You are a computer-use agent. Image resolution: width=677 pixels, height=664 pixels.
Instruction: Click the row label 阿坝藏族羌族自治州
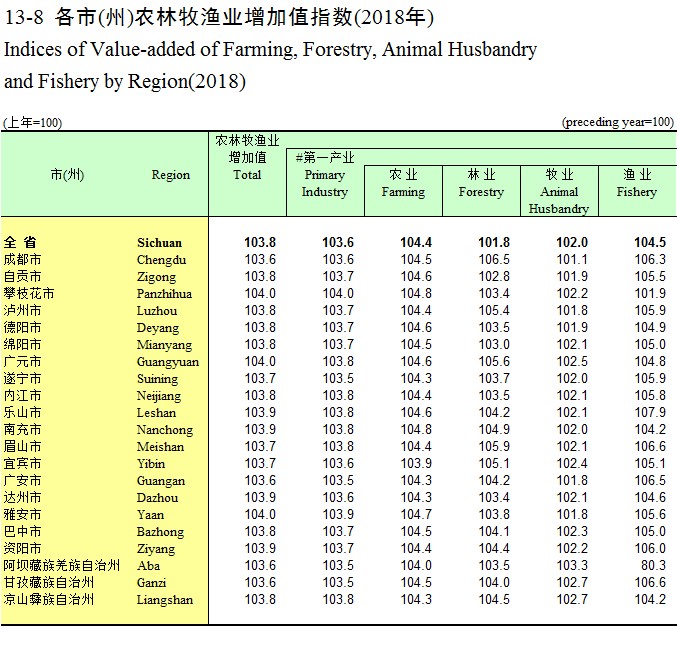tap(62, 566)
